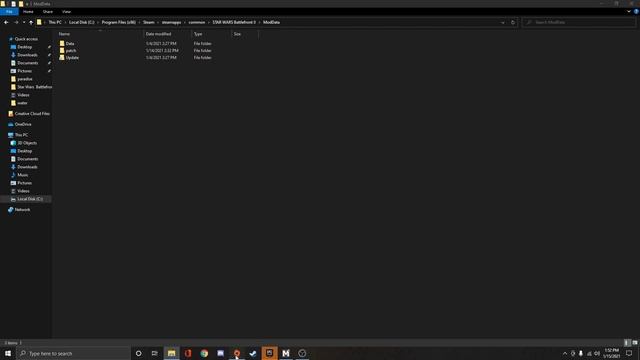Open Google Chrome from the taskbar
Image resolution: width=640 pixels, height=360 pixels.
click(x=204, y=353)
